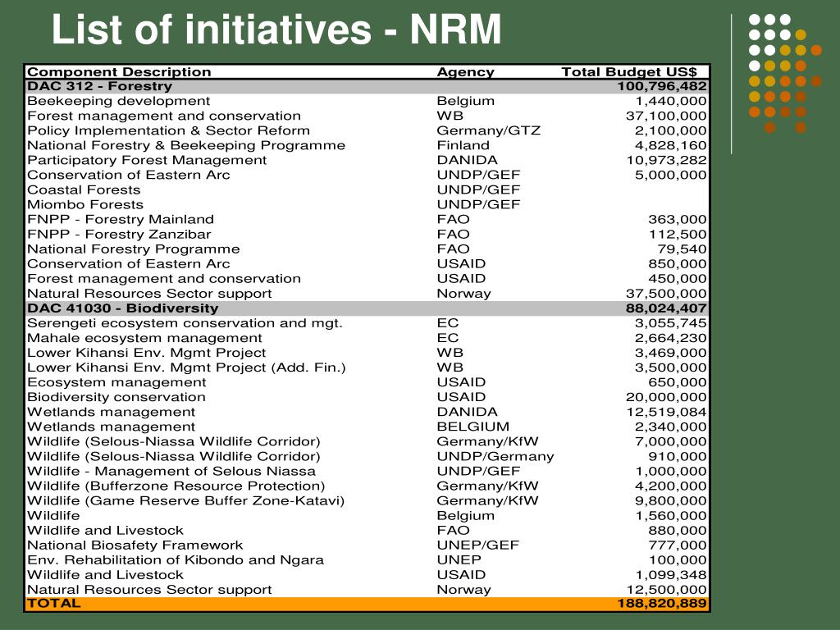Select the 'TOTAL' label in the orange row
The width and height of the screenshot is (840, 630).
[x=53, y=604]
